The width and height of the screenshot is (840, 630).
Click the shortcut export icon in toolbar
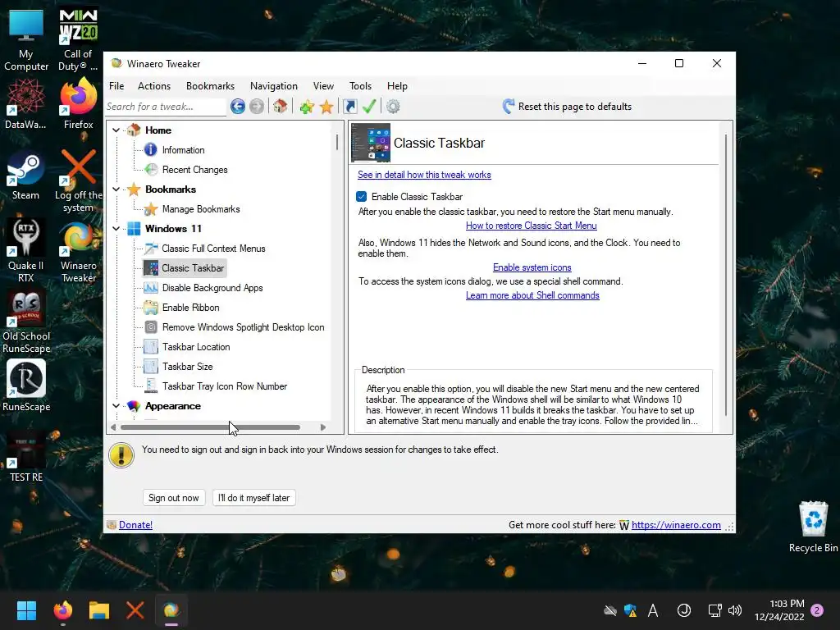point(349,106)
